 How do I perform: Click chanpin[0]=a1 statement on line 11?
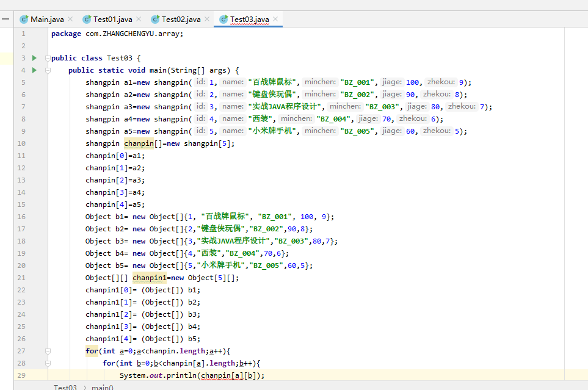(x=115, y=156)
